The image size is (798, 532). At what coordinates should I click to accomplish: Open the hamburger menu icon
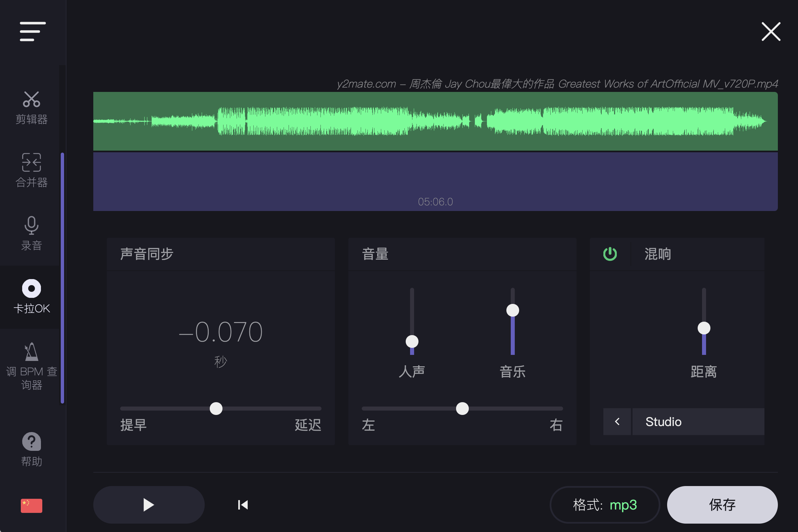point(33,32)
